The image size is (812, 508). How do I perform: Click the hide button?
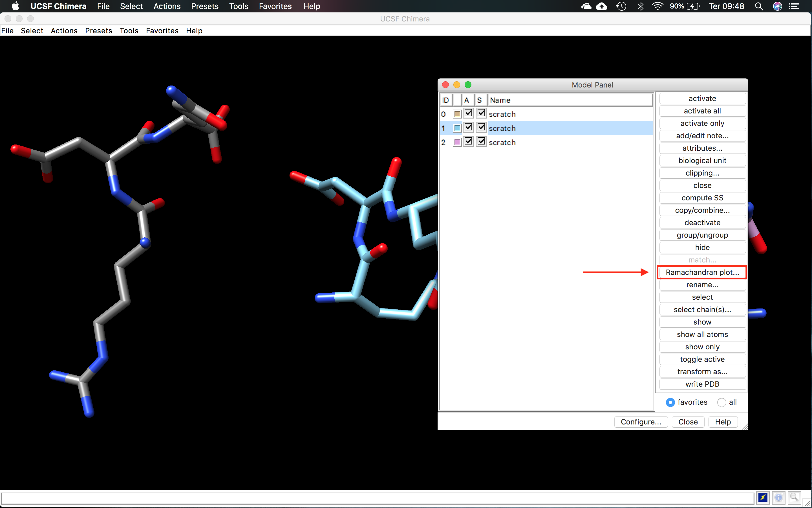(702, 248)
